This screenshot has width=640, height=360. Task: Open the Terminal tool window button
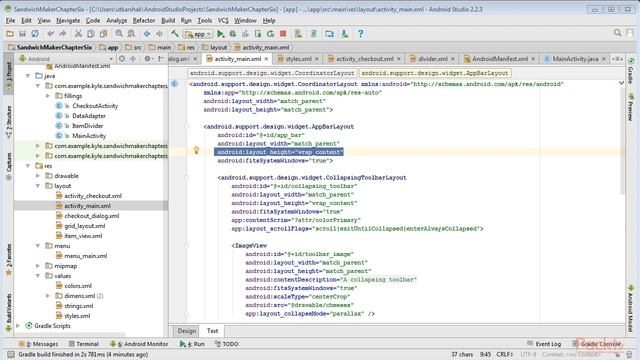84,344
